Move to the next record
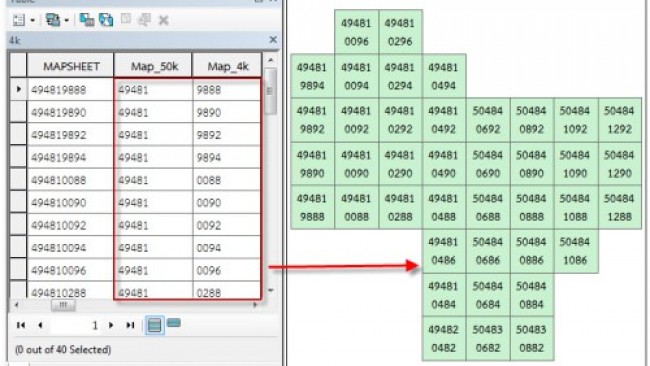 pos(111,325)
